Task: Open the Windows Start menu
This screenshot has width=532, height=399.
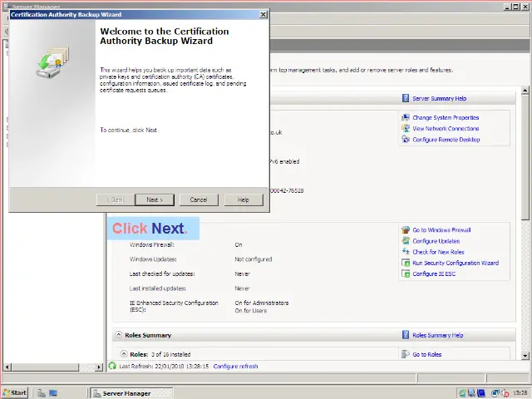Action: click(15, 393)
